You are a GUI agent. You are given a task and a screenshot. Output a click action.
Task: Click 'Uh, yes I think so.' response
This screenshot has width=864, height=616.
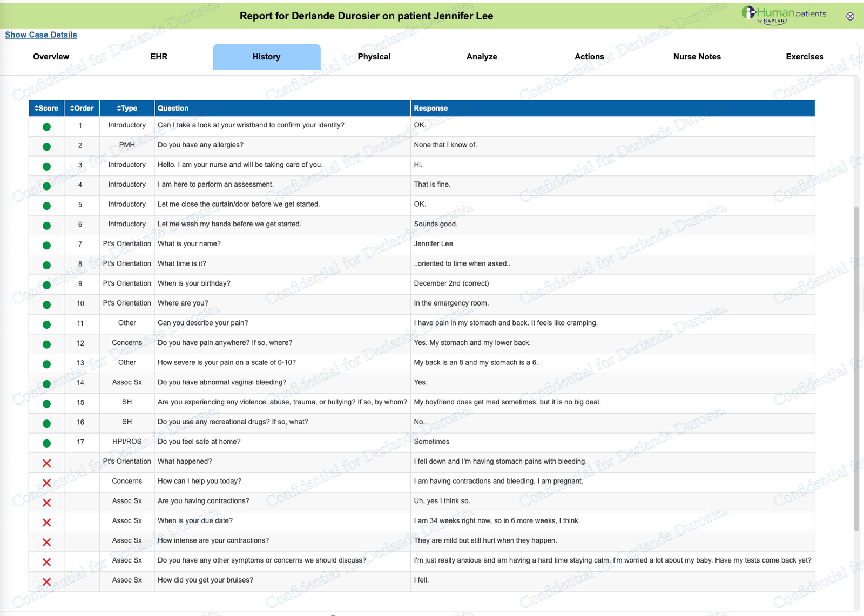point(442,501)
